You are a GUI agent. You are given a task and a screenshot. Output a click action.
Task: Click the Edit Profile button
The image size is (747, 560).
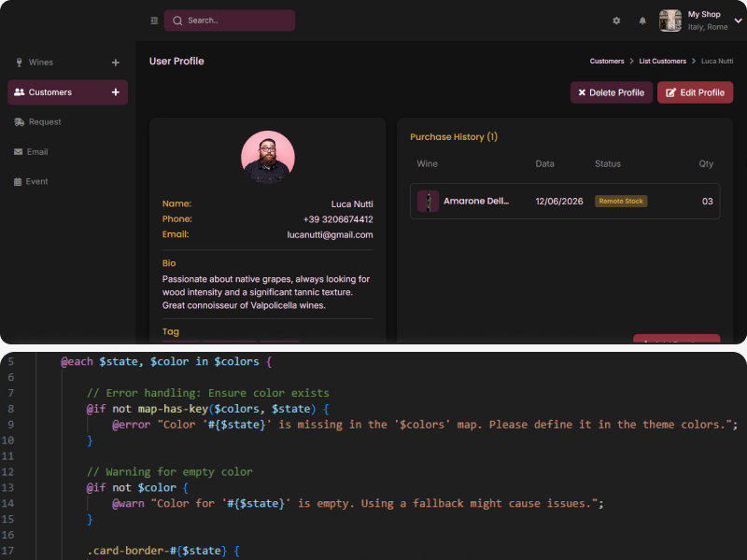click(x=695, y=92)
